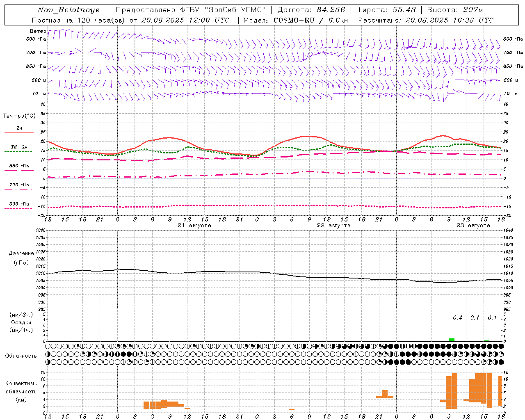Click the 'Тем-ра(°C)' temperature panel label
The image size is (525, 420).
(19, 116)
